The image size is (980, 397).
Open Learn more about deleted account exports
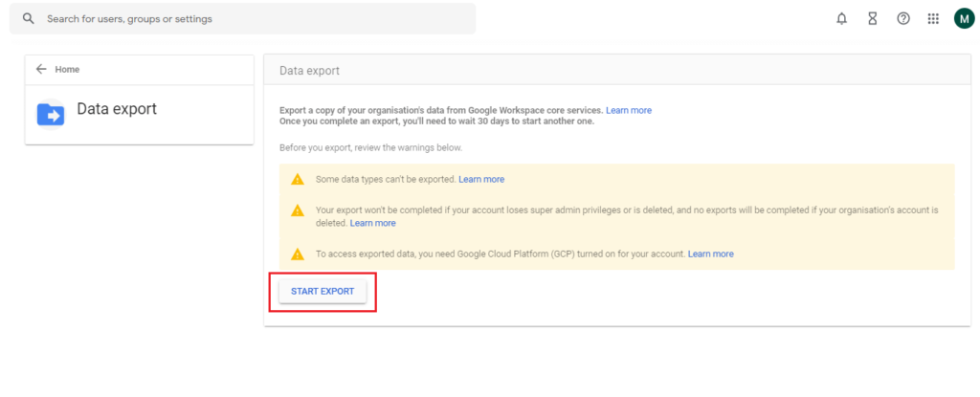372,223
